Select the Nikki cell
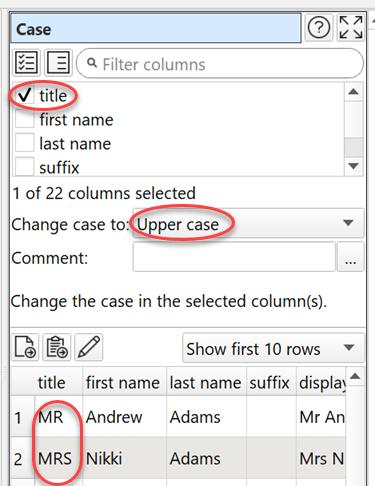Image resolution: width=375 pixels, height=486 pixels. (124, 458)
